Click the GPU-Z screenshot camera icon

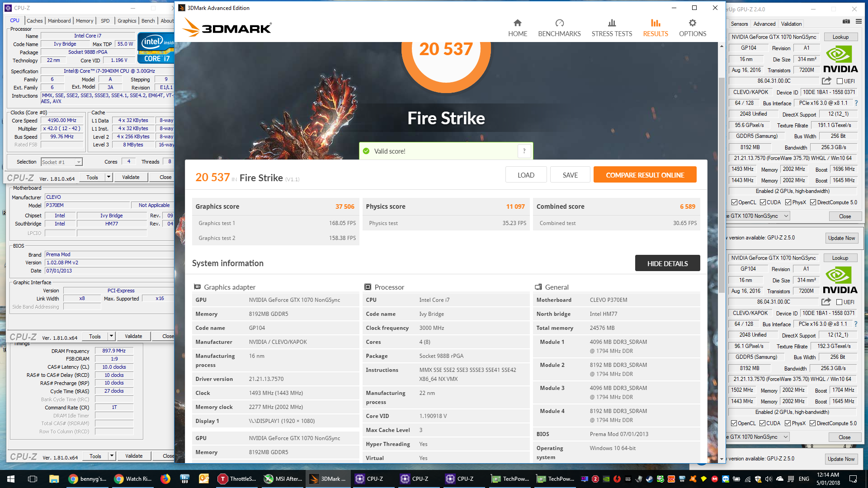(846, 21)
